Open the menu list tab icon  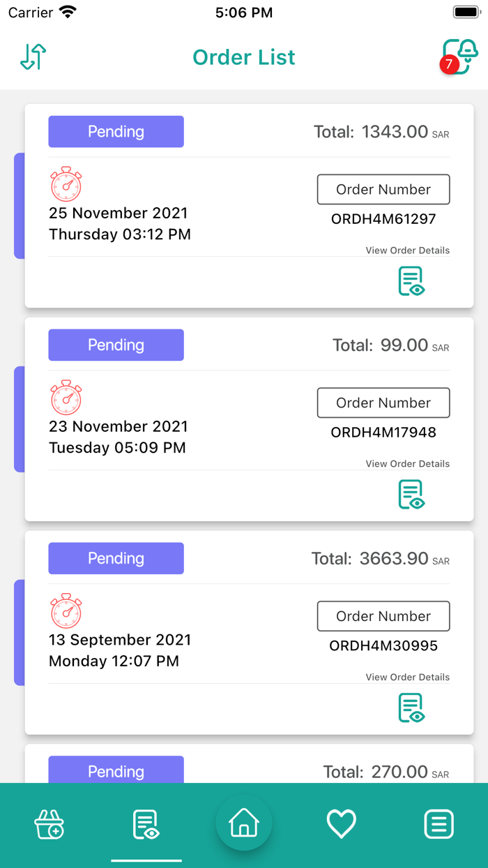click(x=439, y=825)
